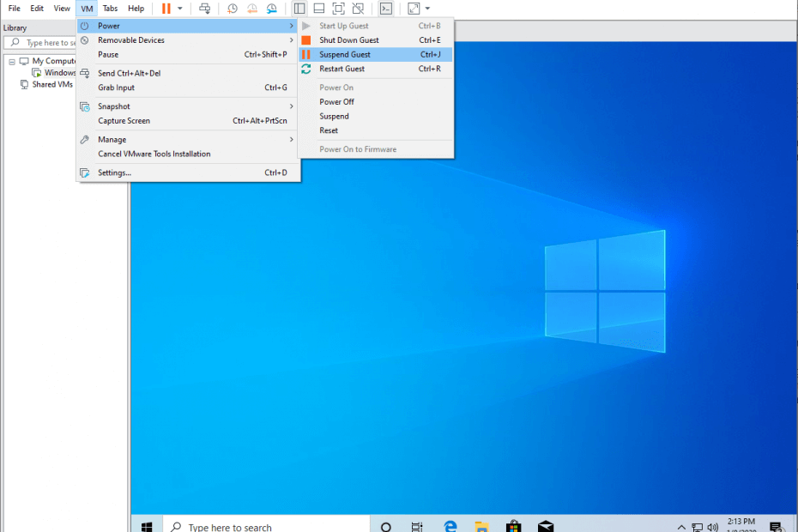
Task: Open the stretch display dropdown arrow
Action: (x=427, y=9)
